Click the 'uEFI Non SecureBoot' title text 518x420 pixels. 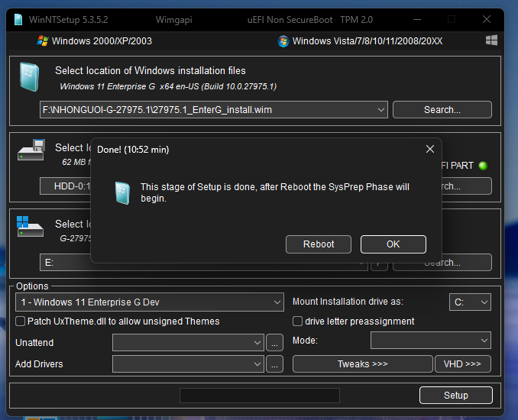290,20
